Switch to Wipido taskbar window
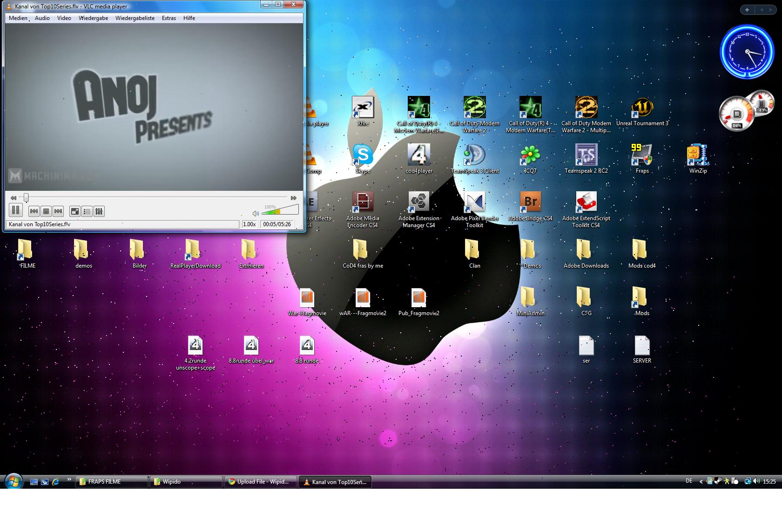The height and width of the screenshot is (532, 782). pyautogui.click(x=186, y=482)
